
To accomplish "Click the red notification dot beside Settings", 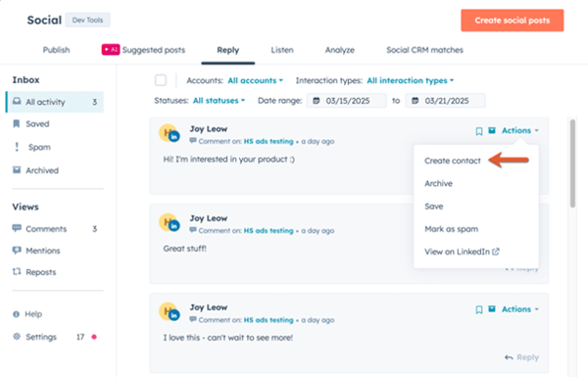I will pos(94,337).
